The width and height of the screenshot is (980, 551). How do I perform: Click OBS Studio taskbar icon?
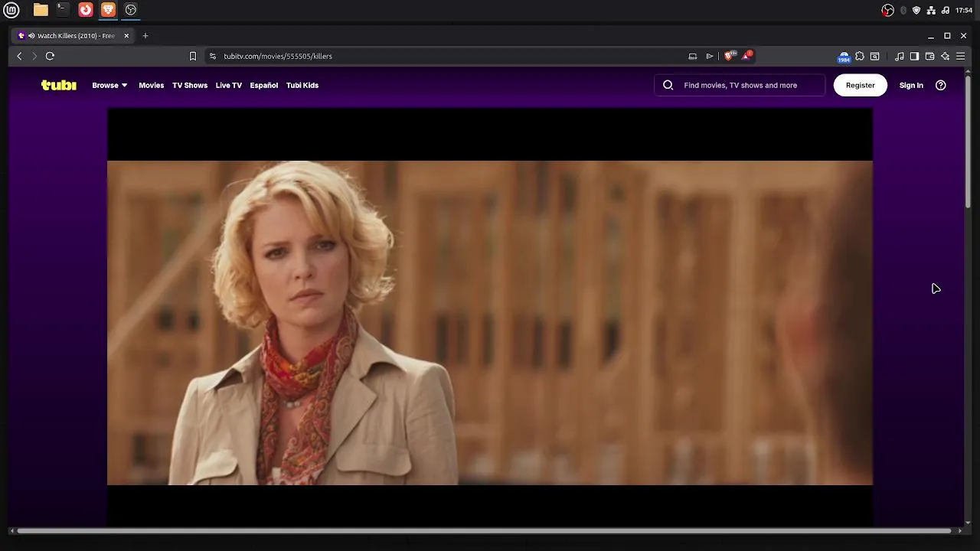[131, 10]
